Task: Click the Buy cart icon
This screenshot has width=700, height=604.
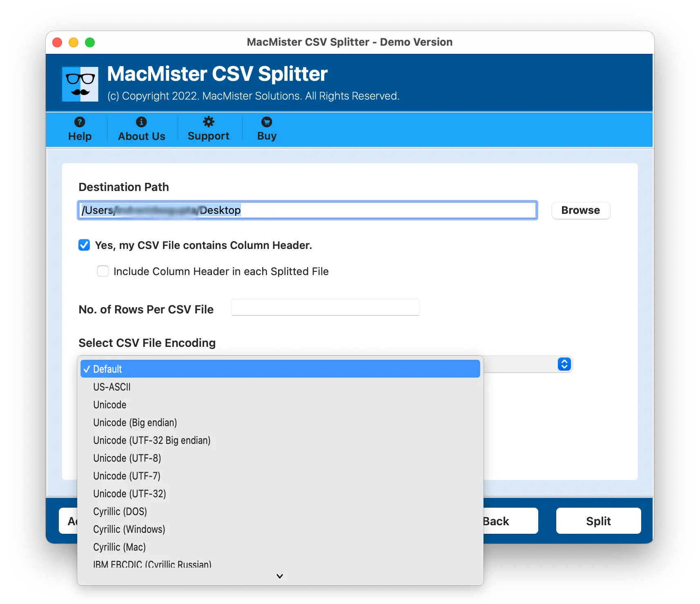Action: [x=267, y=122]
